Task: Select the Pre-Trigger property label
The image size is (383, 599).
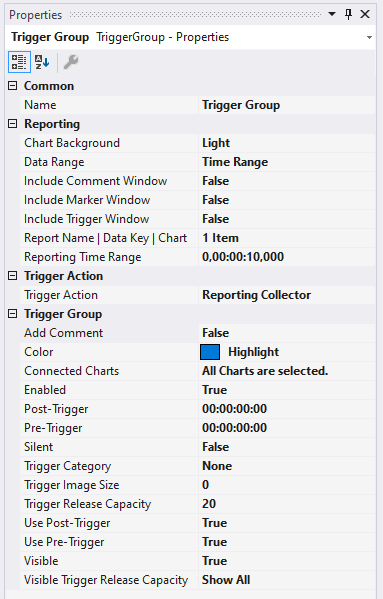Action: point(53,428)
